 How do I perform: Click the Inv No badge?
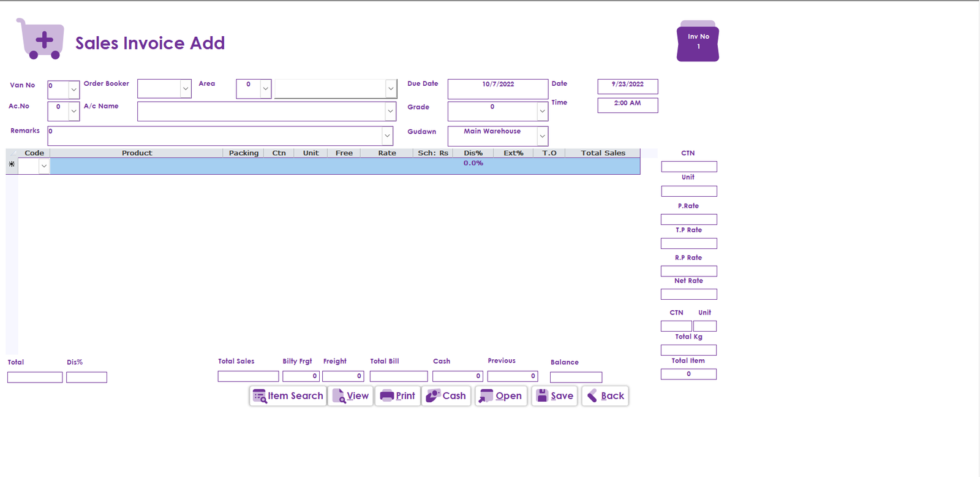(698, 42)
